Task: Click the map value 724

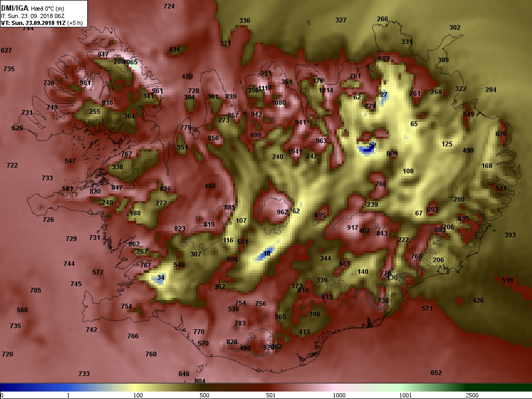Action: click(x=169, y=6)
